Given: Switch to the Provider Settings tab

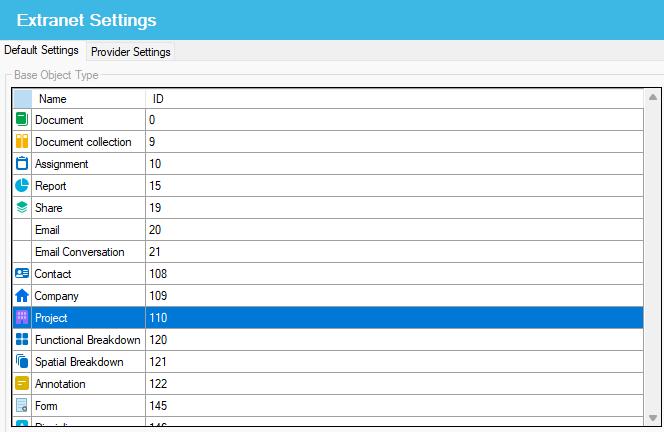Looking at the screenshot, I should [x=130, y=52].
